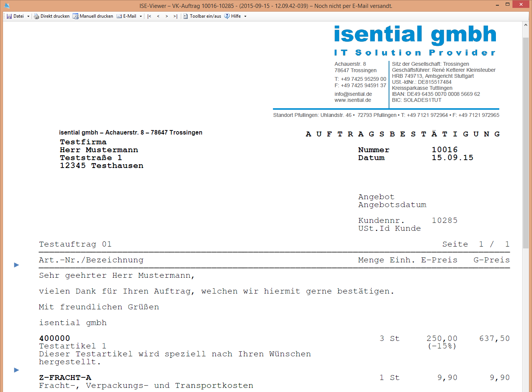532x392 pixels.
Task: Jump to first page with |<
Action: tap(149, 16)
